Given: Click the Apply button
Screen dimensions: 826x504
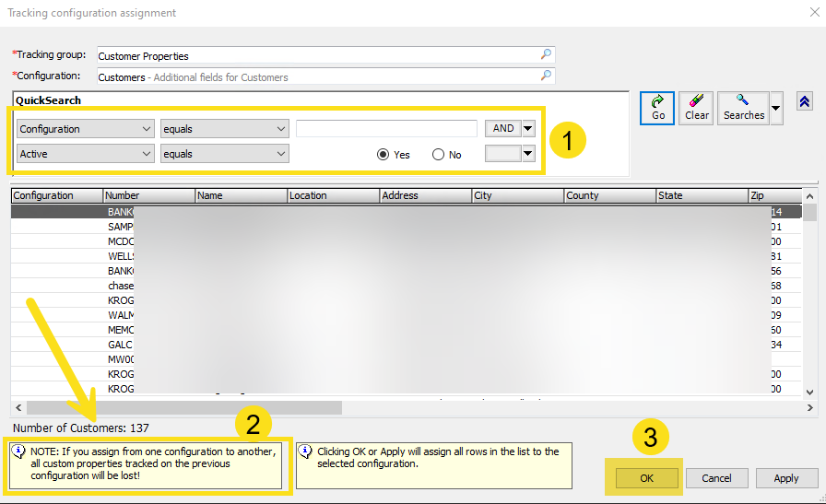Looking at the screenshot, I should point(786,478).
